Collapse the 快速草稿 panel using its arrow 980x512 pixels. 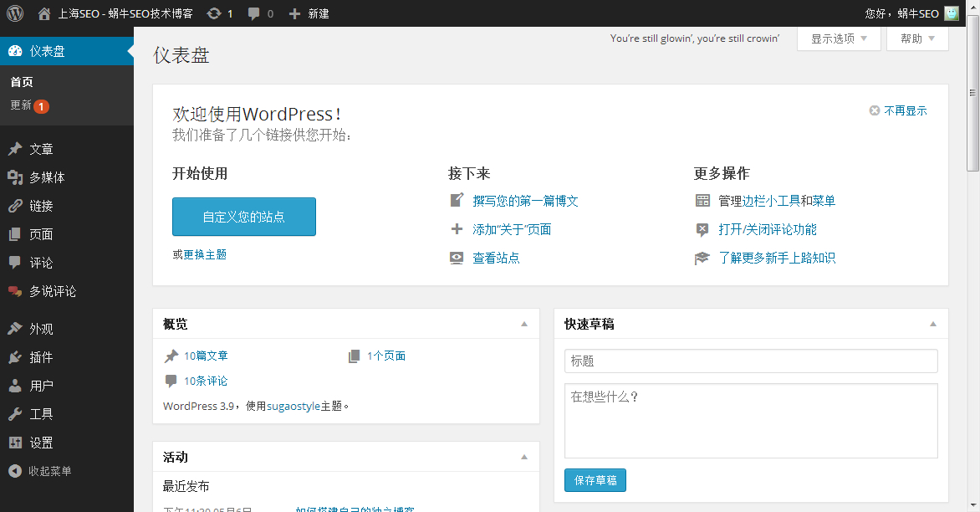tap(933, 324)
